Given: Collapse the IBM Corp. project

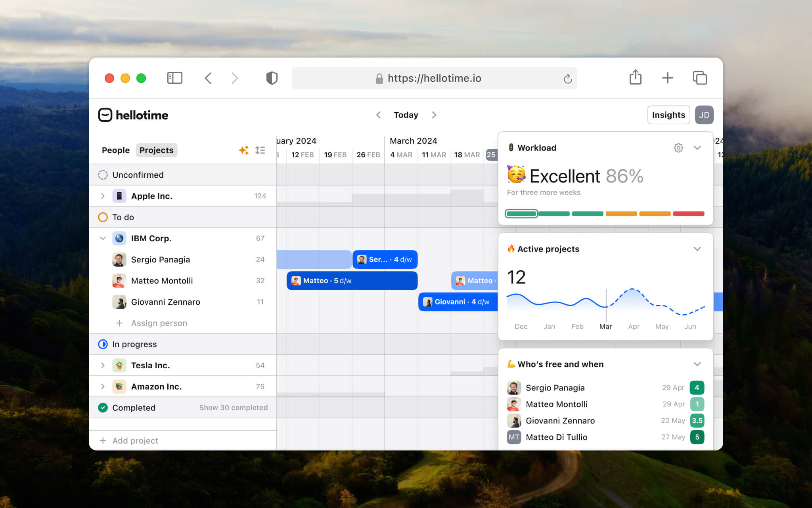Looking at the screenshot, I should (103, 238).
